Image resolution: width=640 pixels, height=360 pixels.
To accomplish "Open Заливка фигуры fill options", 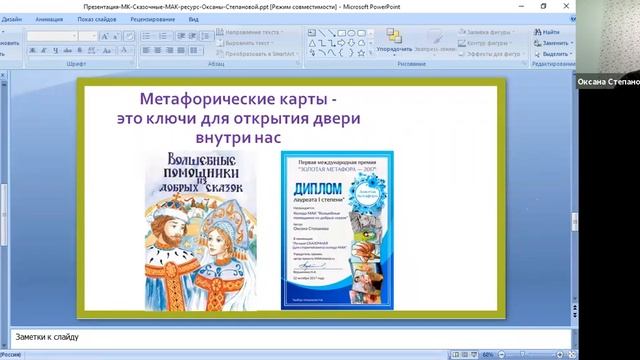I will (x=486, y=32).
